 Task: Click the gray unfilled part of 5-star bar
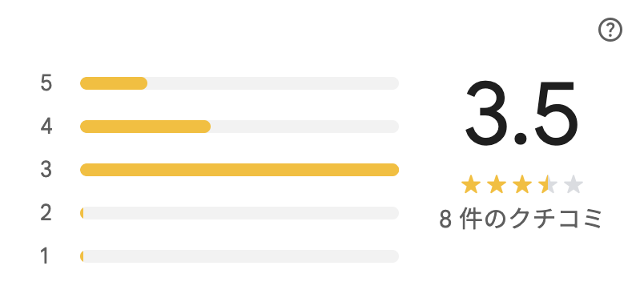[273, 83]
